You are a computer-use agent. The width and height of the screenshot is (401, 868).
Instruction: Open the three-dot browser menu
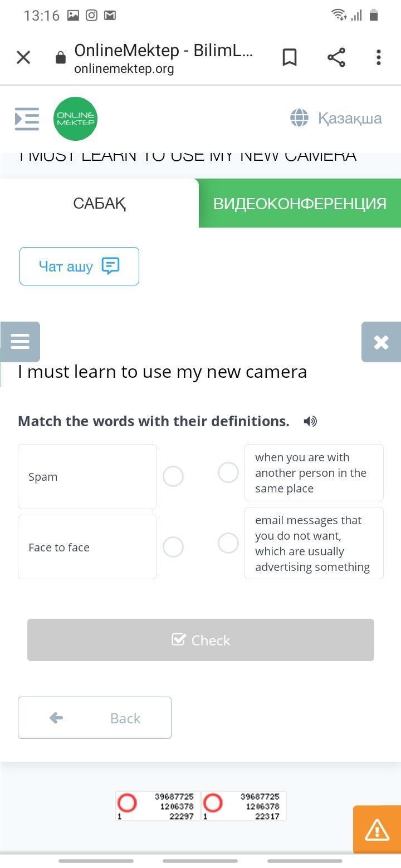(x=379, y=57)
